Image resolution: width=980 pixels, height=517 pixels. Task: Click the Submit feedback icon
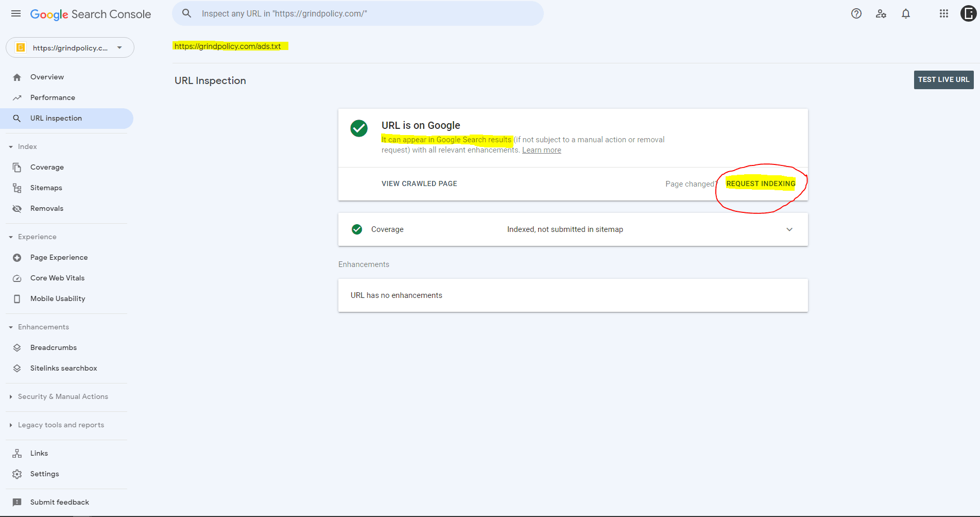[17, 503]
